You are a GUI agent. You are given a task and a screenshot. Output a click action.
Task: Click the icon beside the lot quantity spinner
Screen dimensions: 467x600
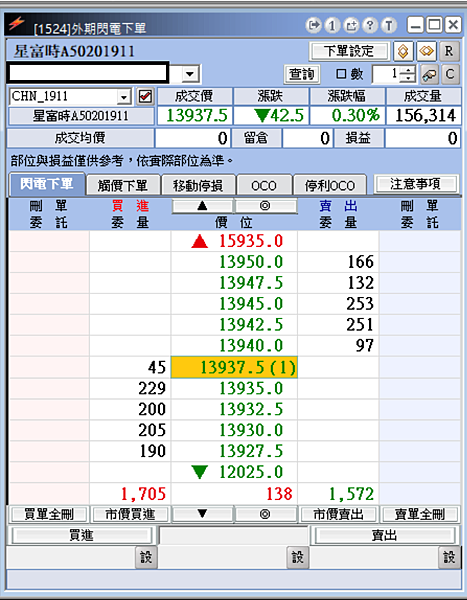(x=429, y=74)
